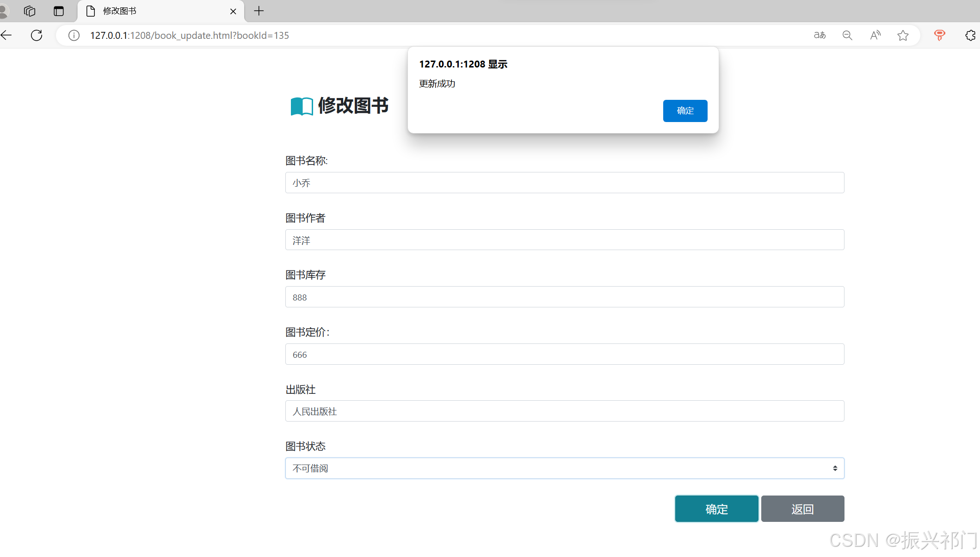This screenshot has width=980, height=557.
Task: Open the extensions puzzle icon
Action: 970,35
